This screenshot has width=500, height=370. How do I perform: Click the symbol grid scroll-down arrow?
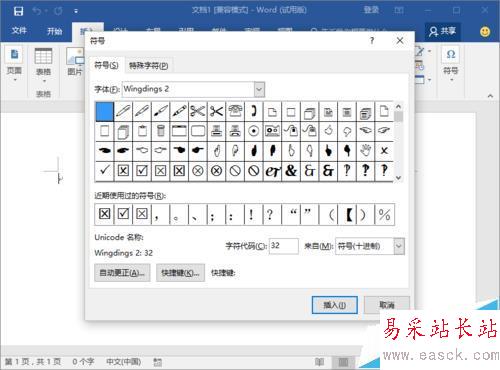(x=398, y=178)
